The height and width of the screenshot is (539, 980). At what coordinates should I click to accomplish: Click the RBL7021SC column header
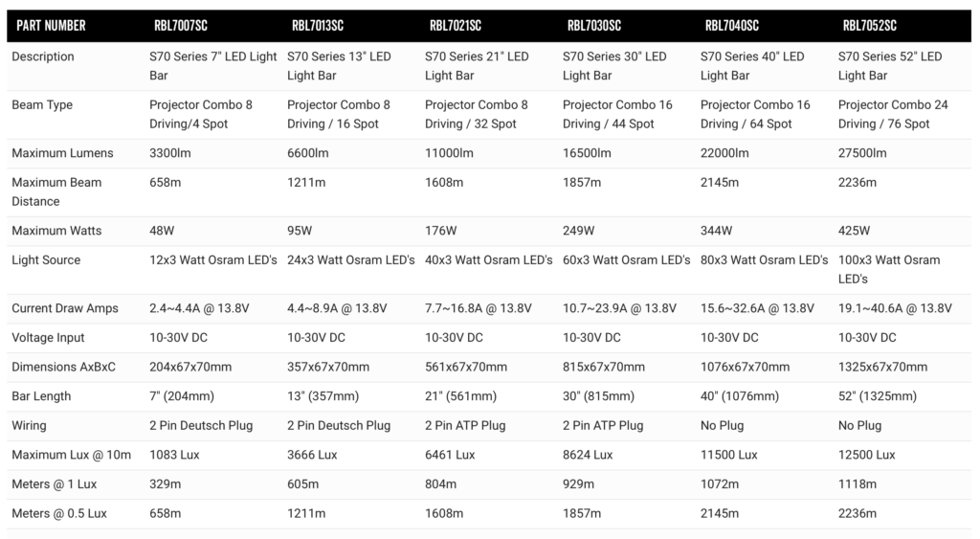point(455,26)
